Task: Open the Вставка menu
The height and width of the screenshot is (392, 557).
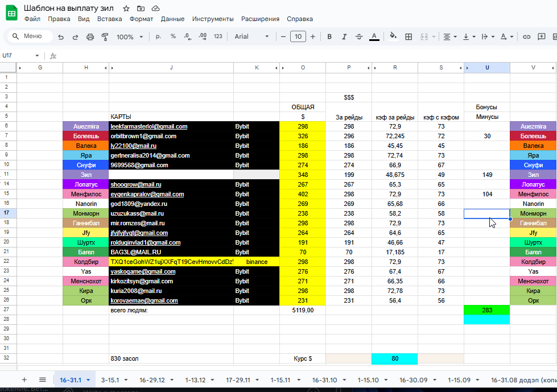Action: 109,19
